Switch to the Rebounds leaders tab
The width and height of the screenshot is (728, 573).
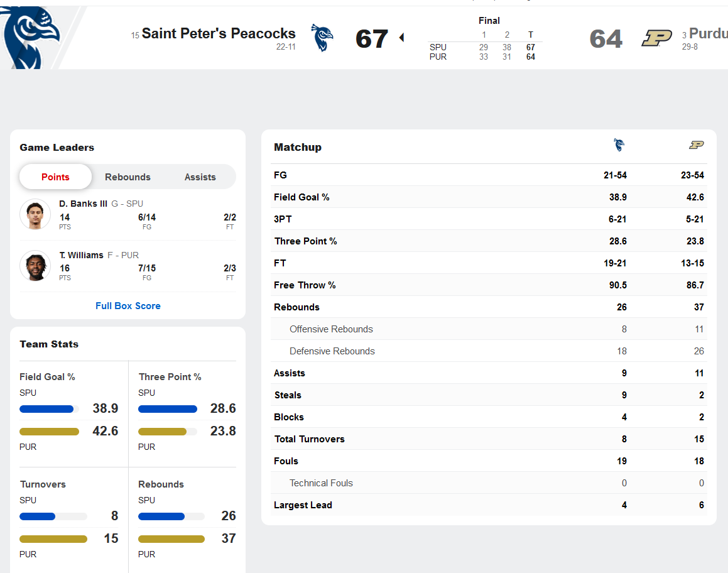pyautogui.click(x=128, y=177)
